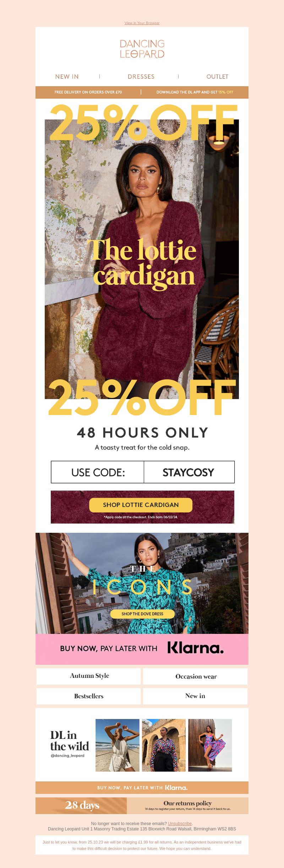The image size is (284, 868).
Task: Click SHOP THE DOVE DRESS button
Action: point(142,614)
